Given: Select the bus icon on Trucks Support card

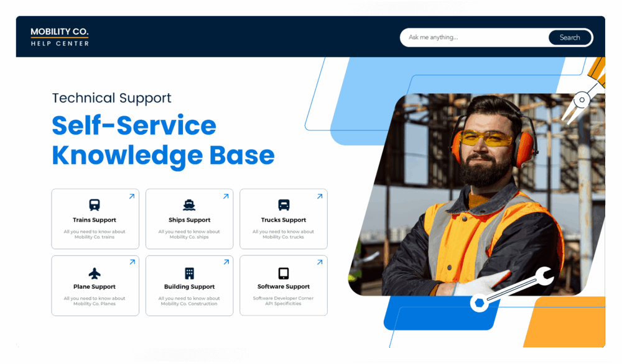Looking at the screenshot, I should tap(283, 204).
